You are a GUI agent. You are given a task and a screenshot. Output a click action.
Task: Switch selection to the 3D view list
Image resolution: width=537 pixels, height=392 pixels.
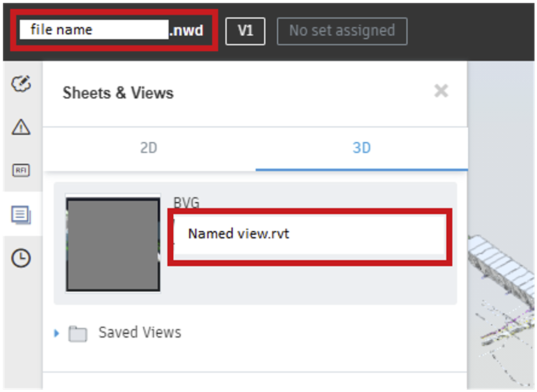[x=361, y=148]
